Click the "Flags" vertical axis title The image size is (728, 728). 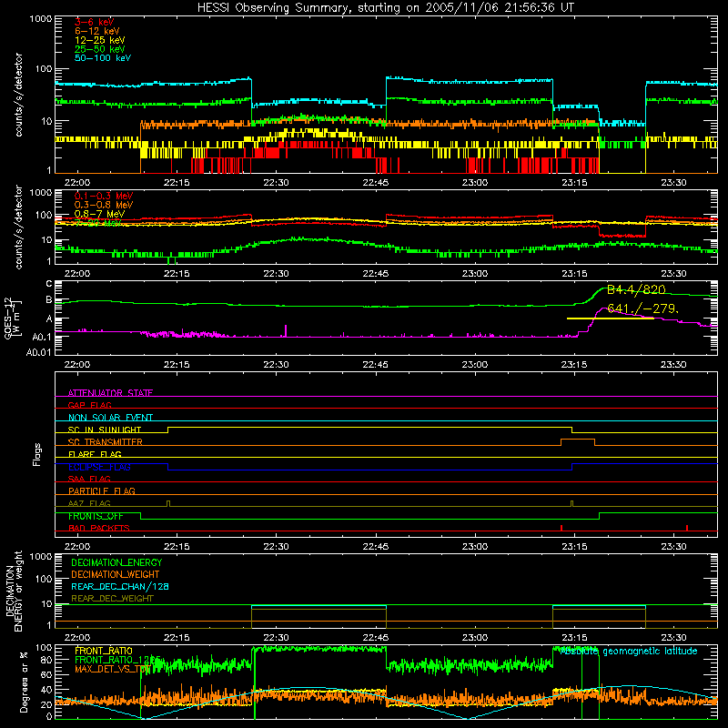[x=37, y=454]
